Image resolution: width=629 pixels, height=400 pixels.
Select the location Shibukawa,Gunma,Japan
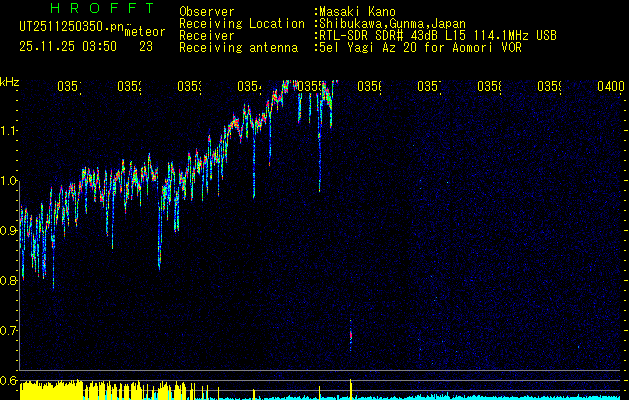pyautogui.click(x=392, y=24)
